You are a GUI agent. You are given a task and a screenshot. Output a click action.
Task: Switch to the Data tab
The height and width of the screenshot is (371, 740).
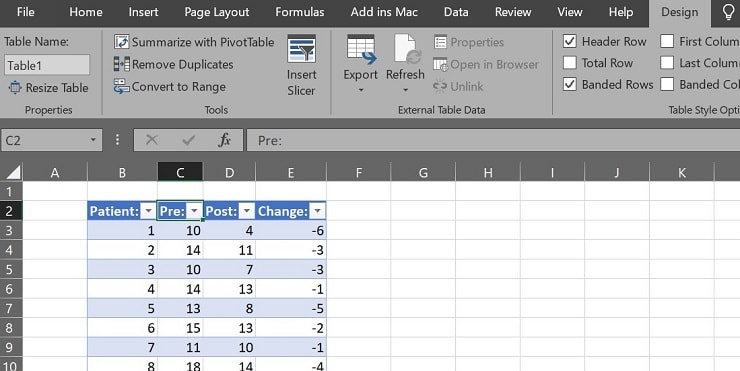[x=456, y=12]
